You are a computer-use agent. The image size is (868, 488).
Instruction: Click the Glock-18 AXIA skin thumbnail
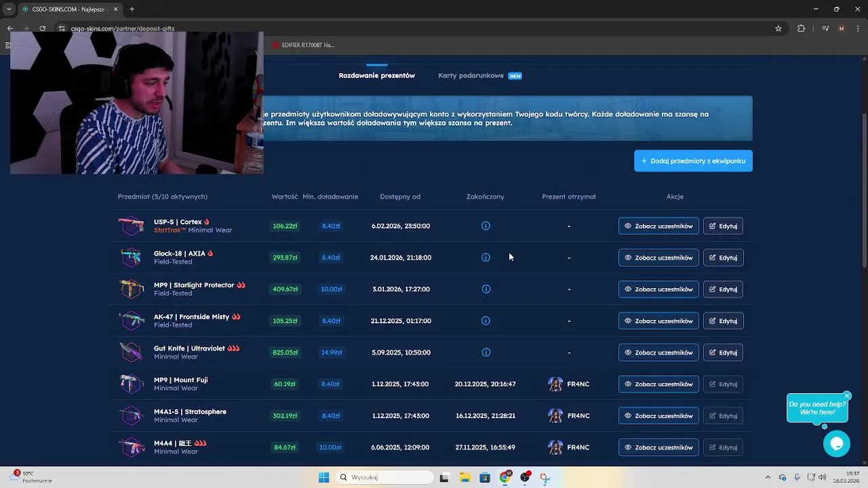(x=131, y=258)
